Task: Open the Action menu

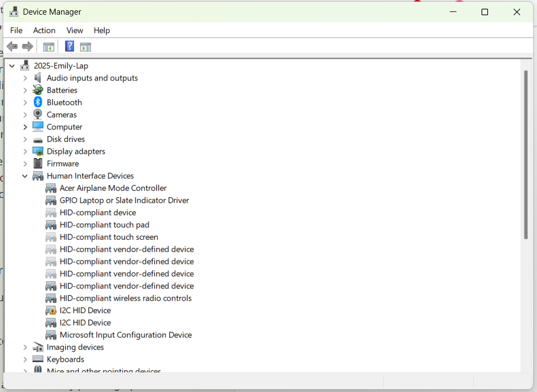Action: 44,30
